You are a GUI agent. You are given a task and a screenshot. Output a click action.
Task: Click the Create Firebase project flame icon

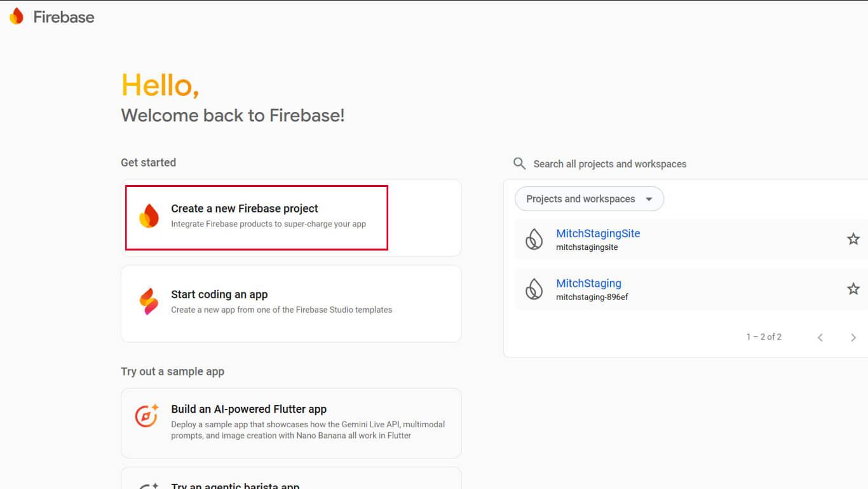(149, 216)
